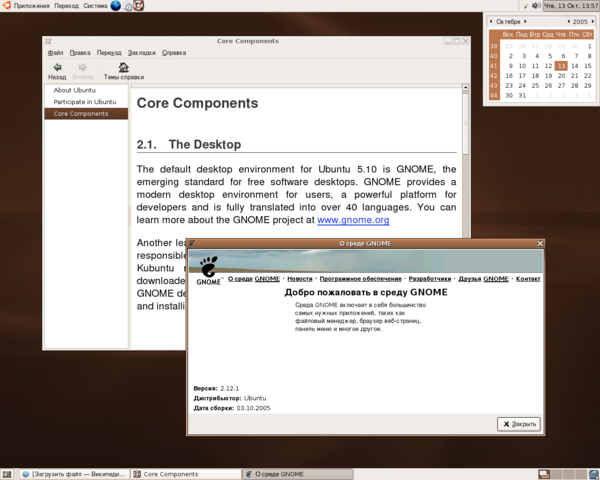The width and height of the screenshot is (600, 480).
Task: Click the Back (Назад) arrow icon
Action: 57,68
